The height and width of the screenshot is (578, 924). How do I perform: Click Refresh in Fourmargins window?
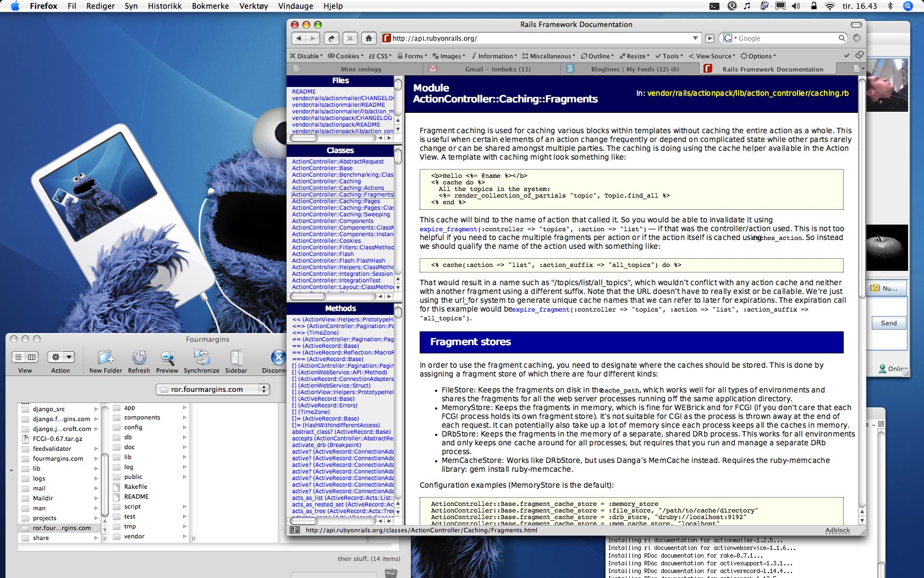click(139, 362)
